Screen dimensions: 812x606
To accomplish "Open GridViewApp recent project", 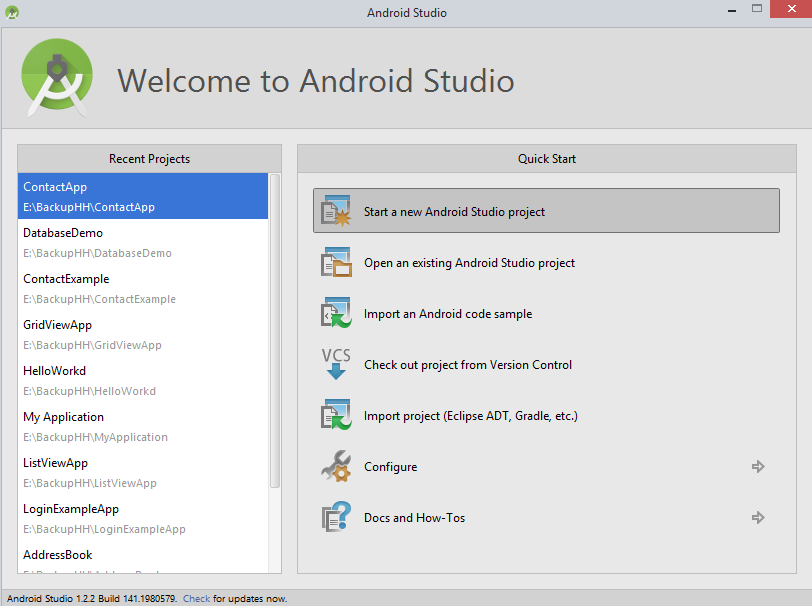I will (x=143, y=335).
